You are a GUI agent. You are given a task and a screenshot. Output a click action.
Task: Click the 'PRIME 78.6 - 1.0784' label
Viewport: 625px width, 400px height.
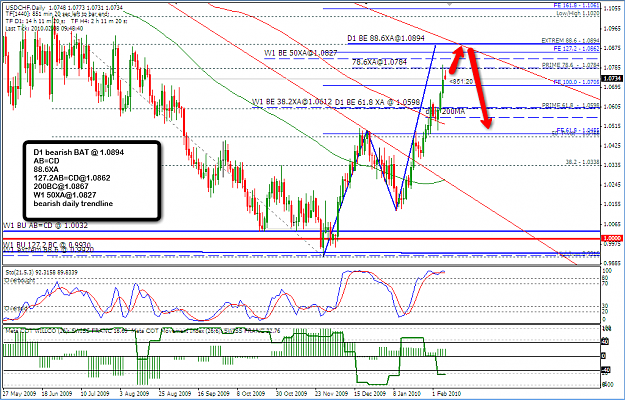tap(570, 65)
